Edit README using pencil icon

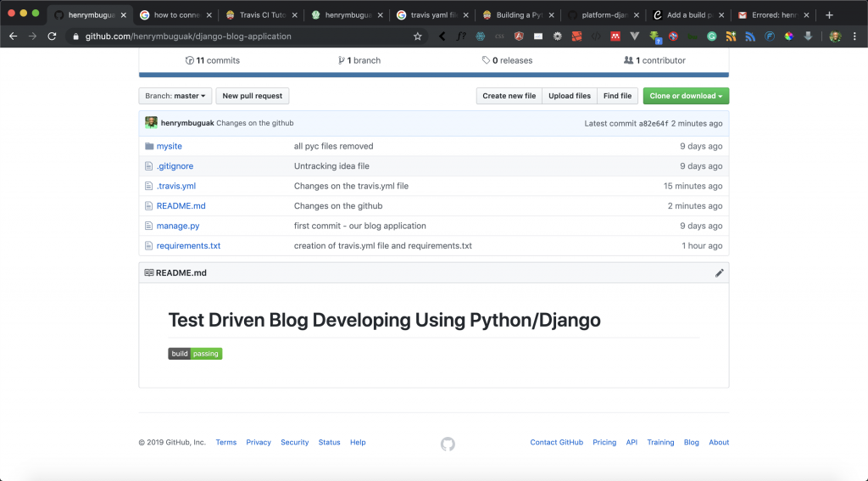coord(719,272)
